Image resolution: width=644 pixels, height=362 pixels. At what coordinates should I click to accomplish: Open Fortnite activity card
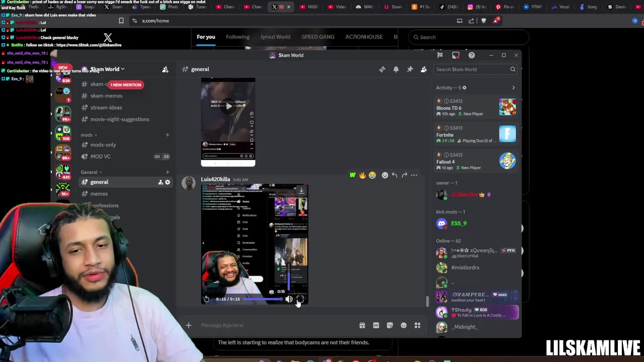point(476,134)
